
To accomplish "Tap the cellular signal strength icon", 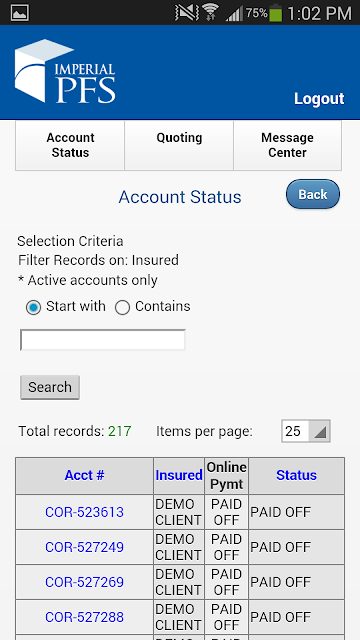I will coord(234,14).
